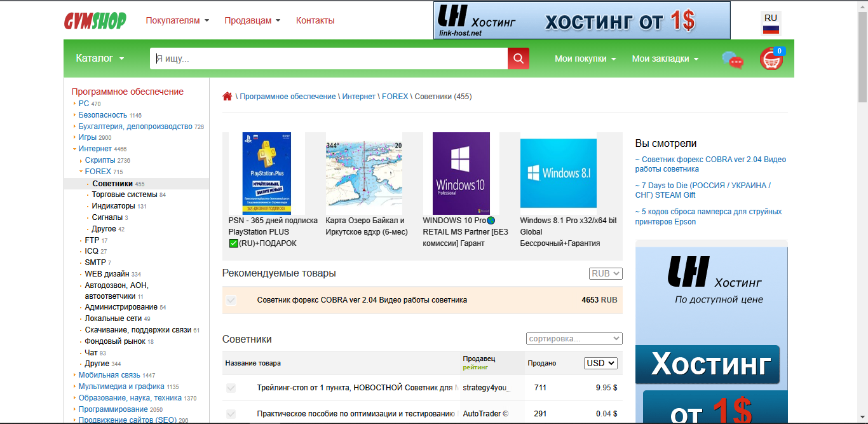Screen dimensions: 868x424
Task: Open the Программирование category
Action: (113, 409)
